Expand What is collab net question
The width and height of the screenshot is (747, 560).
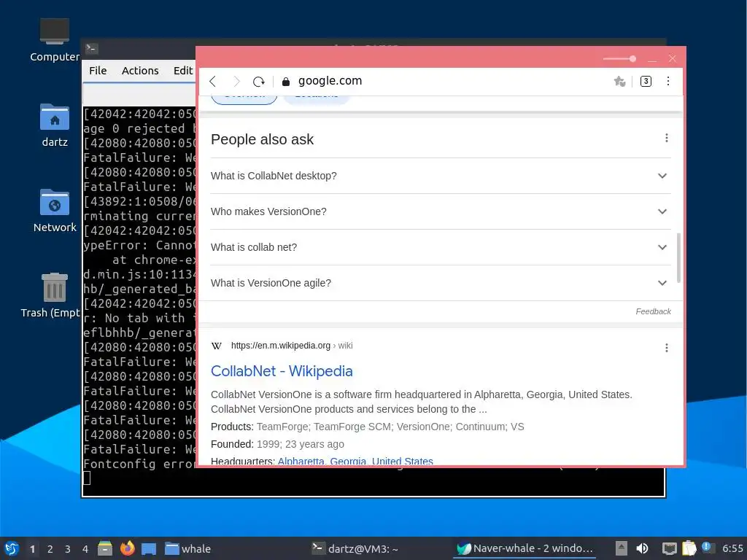tap(441, 247)
